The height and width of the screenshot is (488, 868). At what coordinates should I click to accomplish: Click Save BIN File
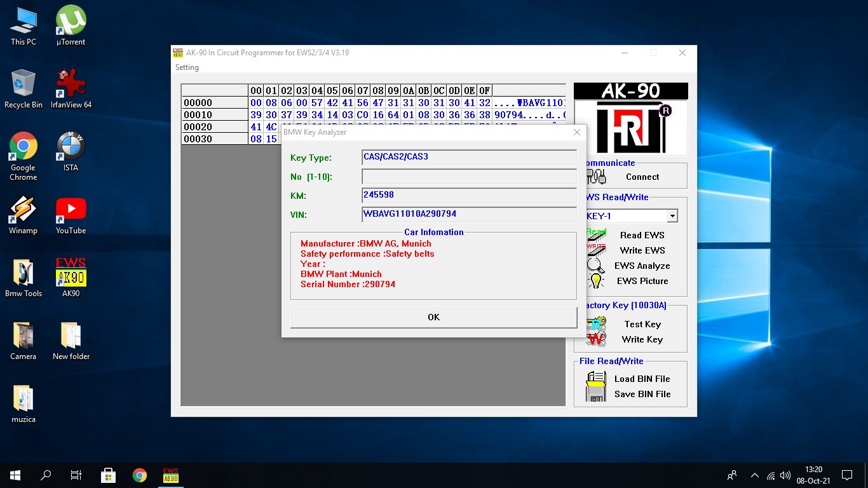(x=642, y=394)
